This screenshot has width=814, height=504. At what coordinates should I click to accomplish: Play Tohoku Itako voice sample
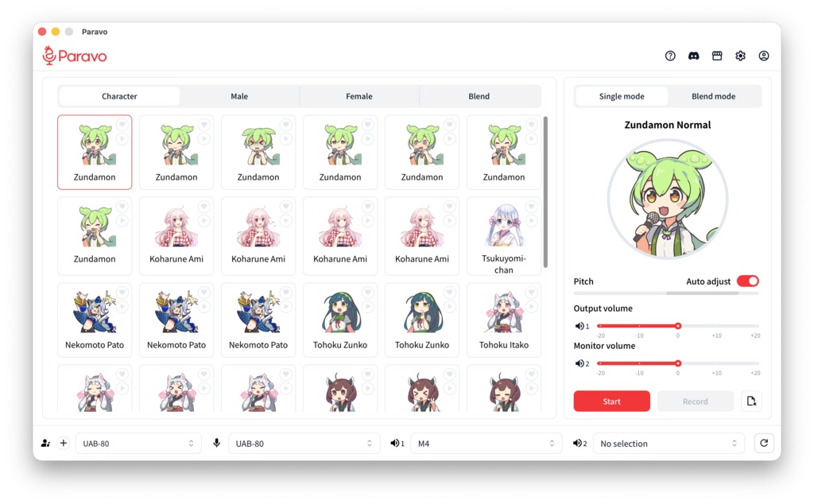(x=532, y=306)
